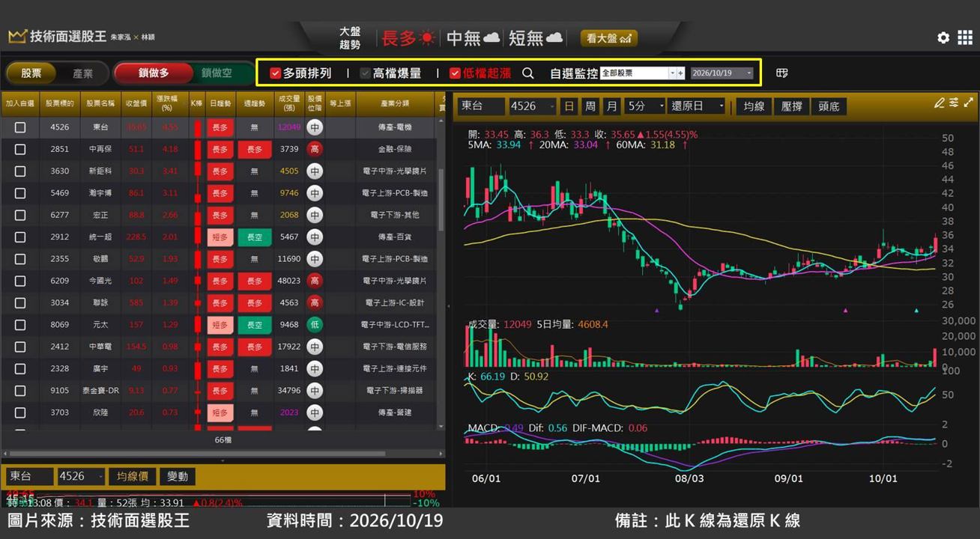Check the watchlist box for 東台
The height and width of the screenshot is (539, 980).
pos(20,127)
